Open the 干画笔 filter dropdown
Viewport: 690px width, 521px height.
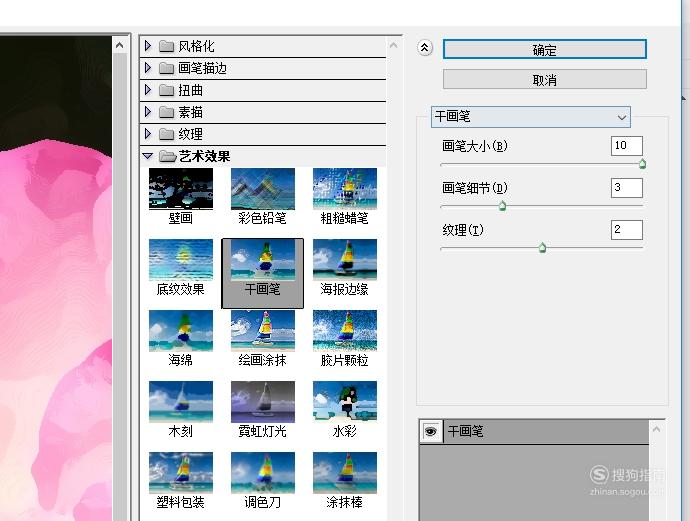coord(531,117)
